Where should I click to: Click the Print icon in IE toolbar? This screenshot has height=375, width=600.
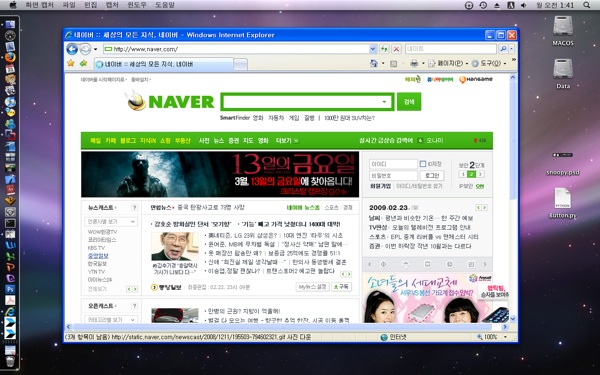coord(414,63)
